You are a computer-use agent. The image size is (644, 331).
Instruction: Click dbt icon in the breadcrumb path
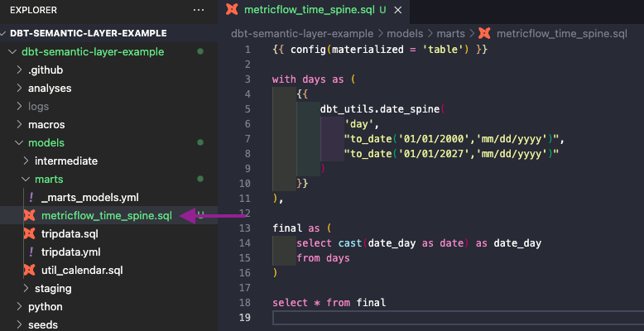[484, 34]
